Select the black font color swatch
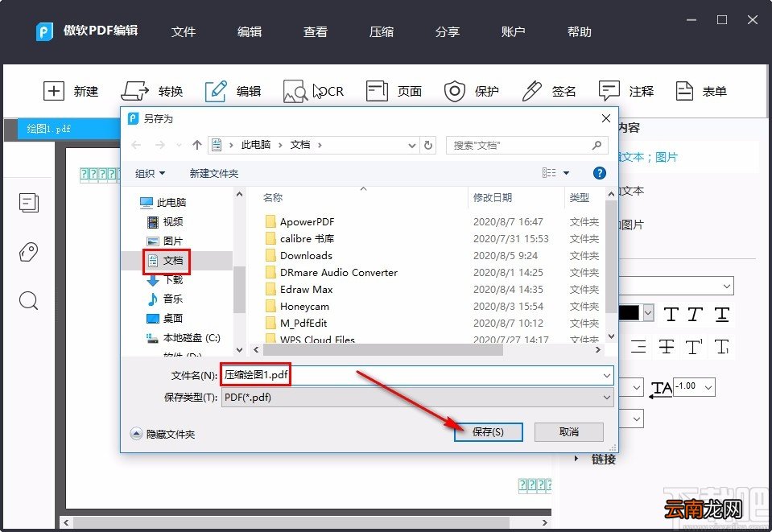Image resolution: width=772 pixels, height=532 pixels. [629, 313]
